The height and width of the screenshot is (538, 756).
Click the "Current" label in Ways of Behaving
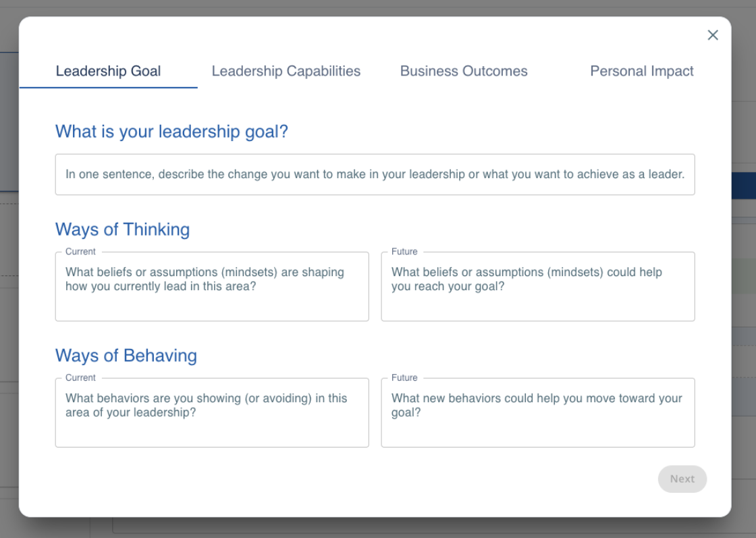click(80, 378)
